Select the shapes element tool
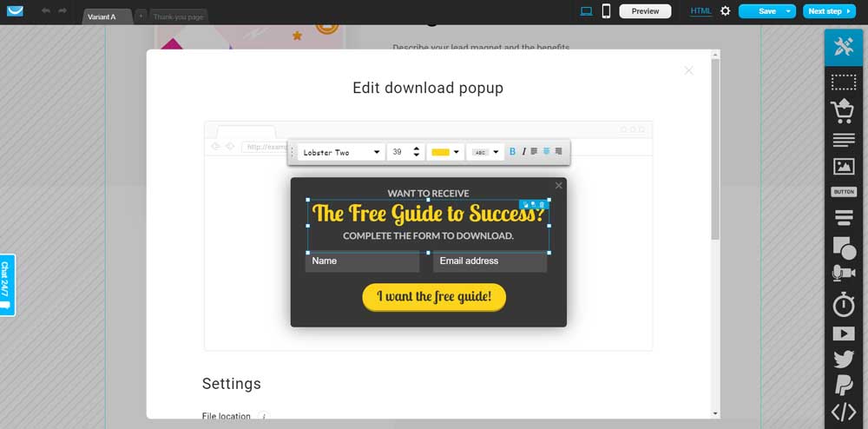Viewport: 868px width, 429px height. 845,248
